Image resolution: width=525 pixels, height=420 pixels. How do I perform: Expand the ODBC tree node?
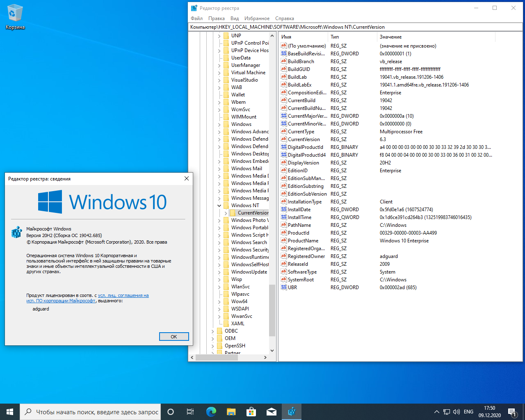[x=212, y=331]
